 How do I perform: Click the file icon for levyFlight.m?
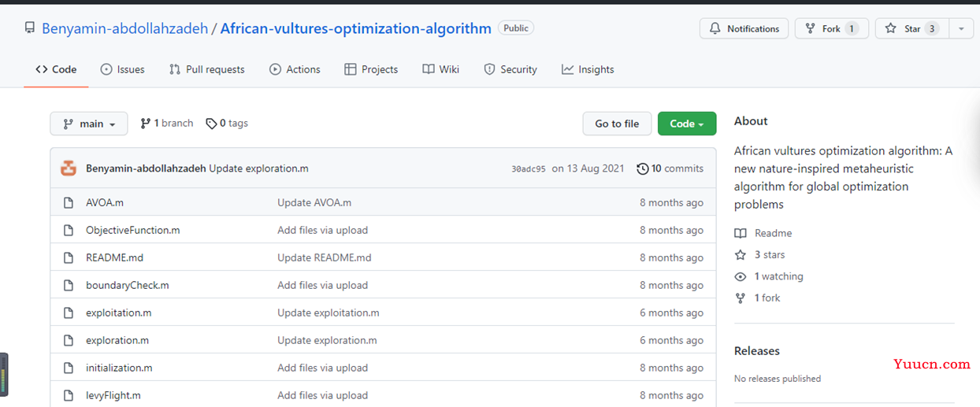pyautogui.click(x=69, y=396)
